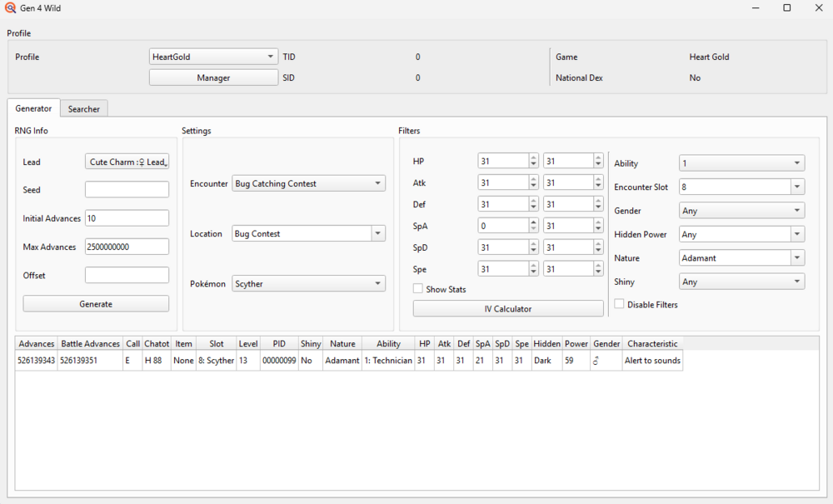Screen dimensions: 833x504
Task: Open the IV Calculator
Action: pos(508,309)
